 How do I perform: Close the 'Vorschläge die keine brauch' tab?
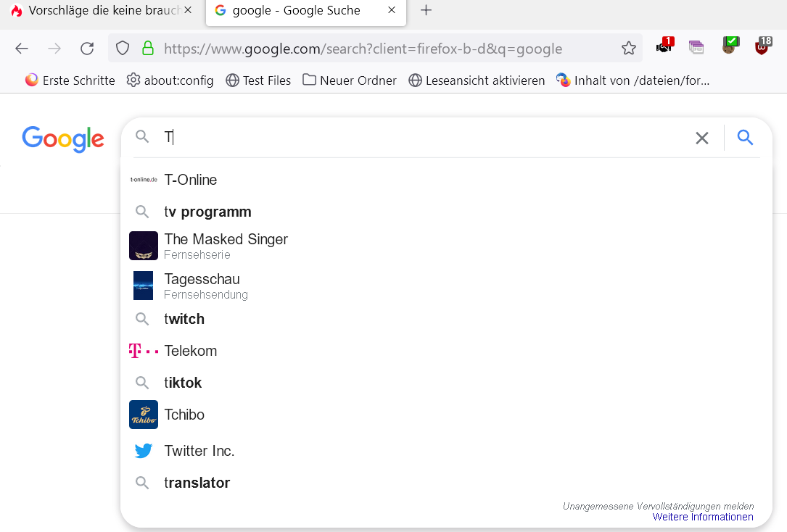(188, 10)
